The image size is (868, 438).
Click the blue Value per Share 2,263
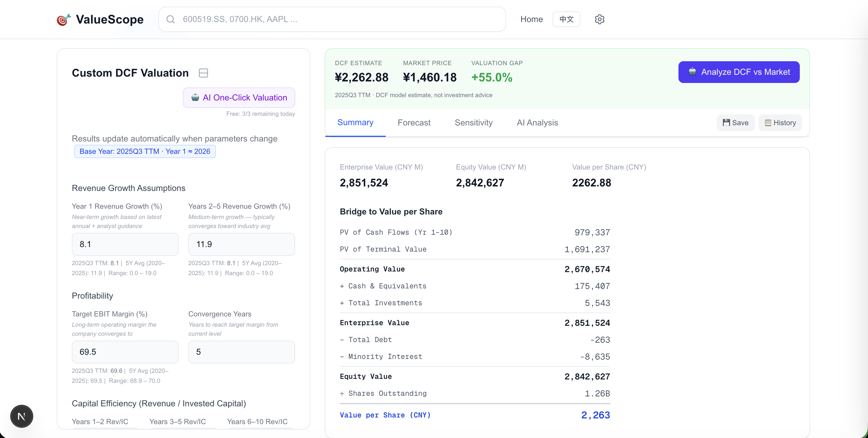click(595, 415)
